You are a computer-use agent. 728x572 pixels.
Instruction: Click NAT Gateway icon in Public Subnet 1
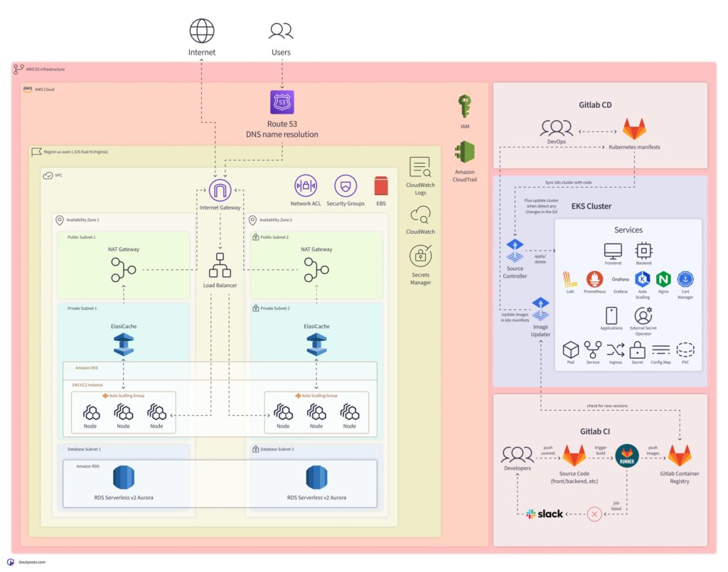tap(124, 269)
